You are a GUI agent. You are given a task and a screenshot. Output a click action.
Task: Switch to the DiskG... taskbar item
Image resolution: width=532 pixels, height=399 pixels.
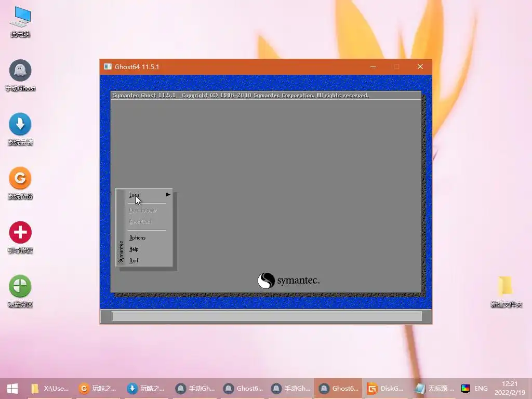(x=386, y=389)
